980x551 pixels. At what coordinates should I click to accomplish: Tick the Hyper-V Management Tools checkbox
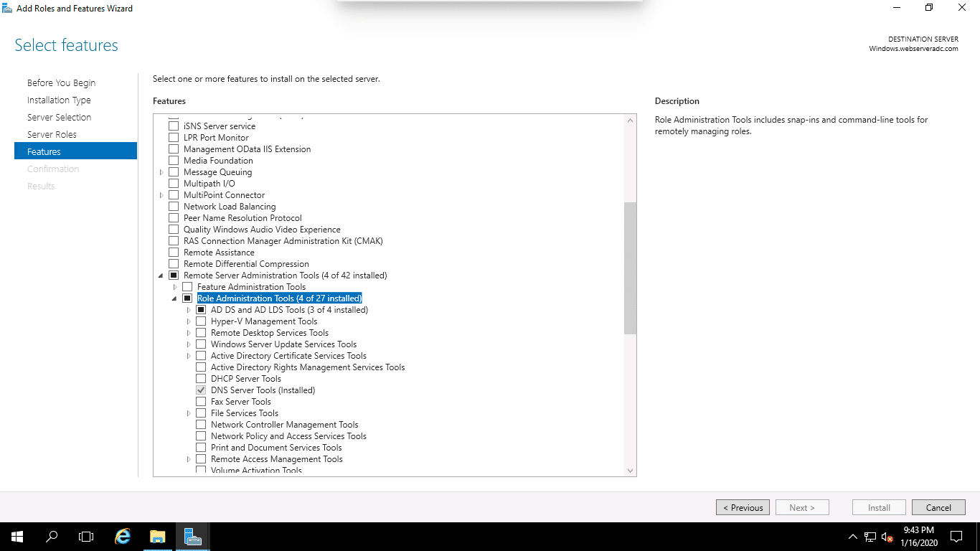tap(201, 321)
